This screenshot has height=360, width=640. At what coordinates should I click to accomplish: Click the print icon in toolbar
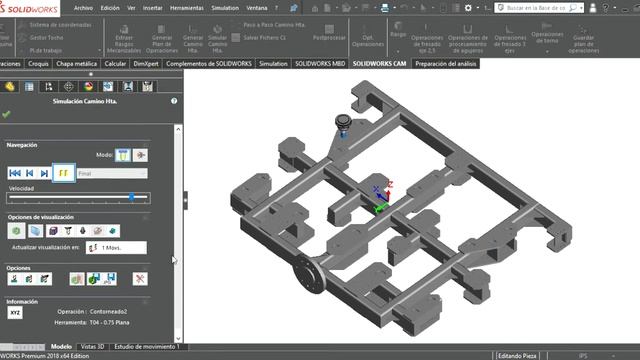pyautogui.click(x=384, y=8)
